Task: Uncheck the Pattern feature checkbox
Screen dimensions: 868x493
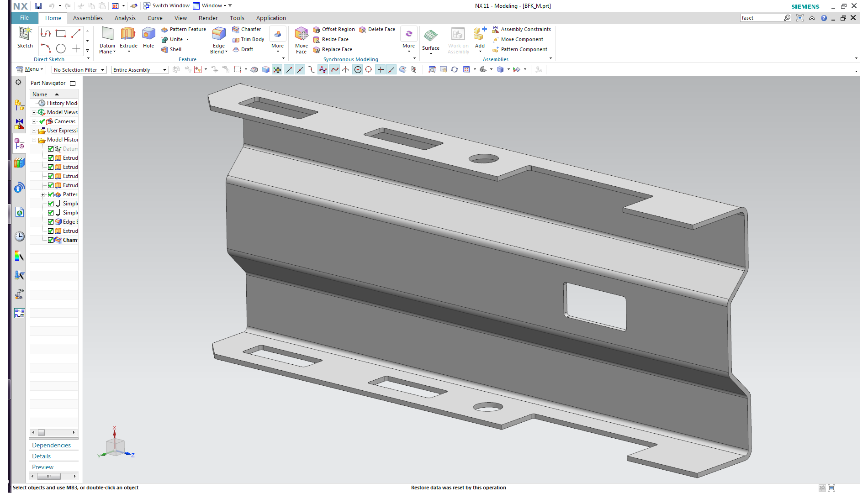Action: 51,194
